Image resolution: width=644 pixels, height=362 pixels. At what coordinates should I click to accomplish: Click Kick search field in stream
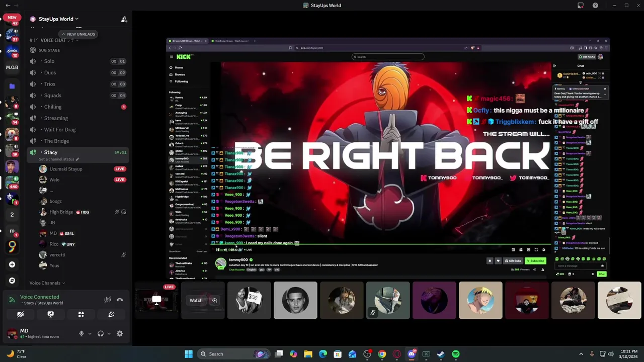[x=388, y=57]
